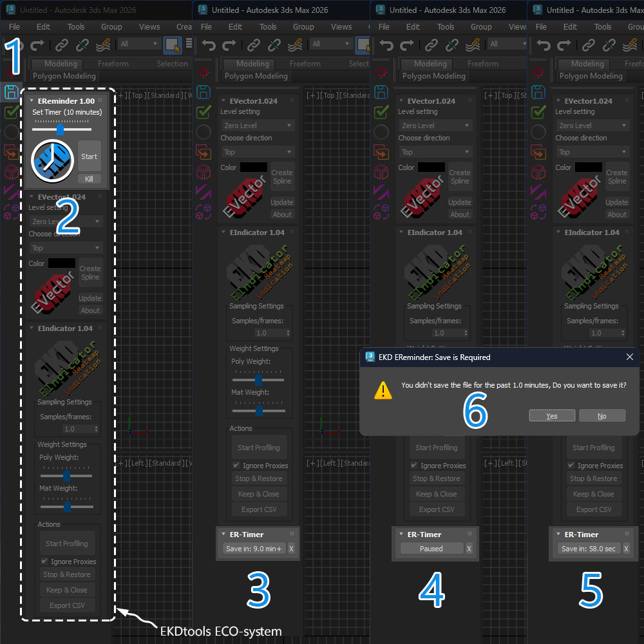
Task: Click green checkmark sidebar icon in EReminder window
Action: [x=12, y=111]
